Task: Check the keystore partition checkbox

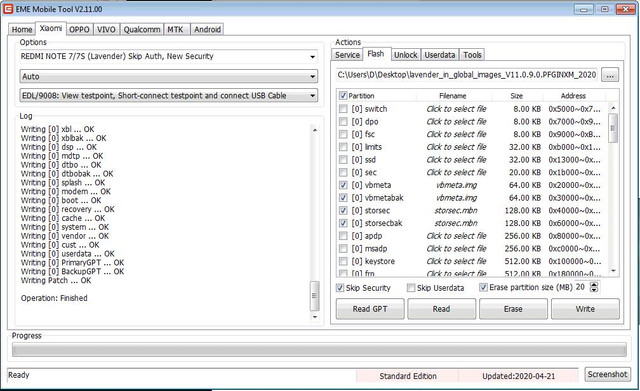Action: click(x=343, y=261)
